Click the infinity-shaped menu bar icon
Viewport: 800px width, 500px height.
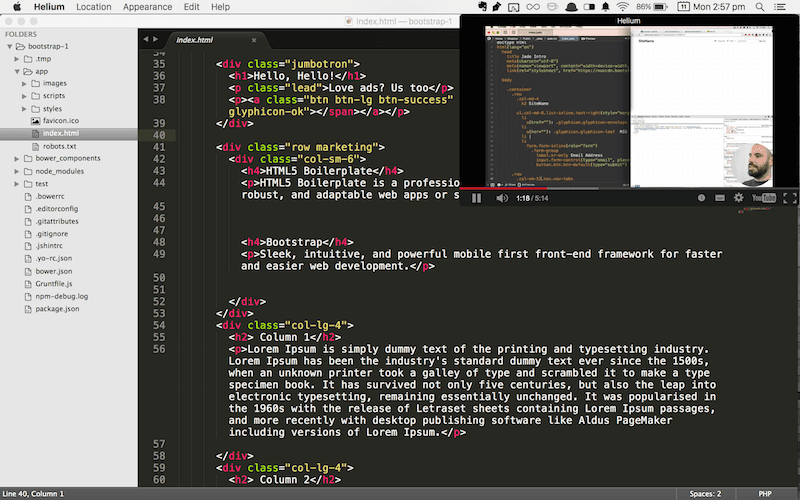tap(533, 7)
